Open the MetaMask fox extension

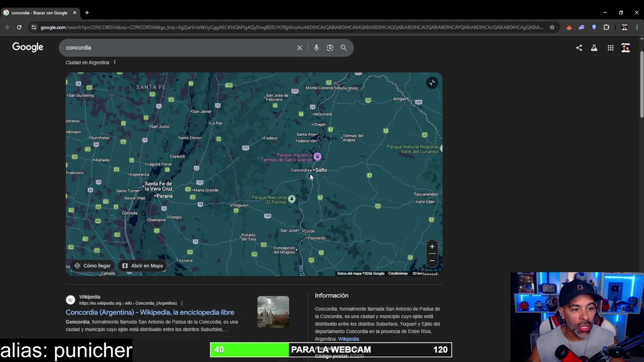pyautogui.click(x=569, y=27)
